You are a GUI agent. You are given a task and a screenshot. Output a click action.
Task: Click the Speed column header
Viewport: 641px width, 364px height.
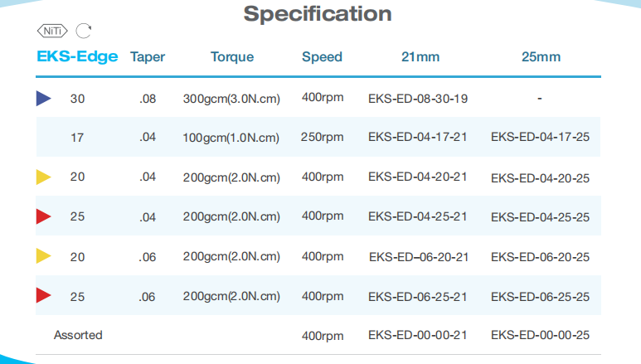322,57
